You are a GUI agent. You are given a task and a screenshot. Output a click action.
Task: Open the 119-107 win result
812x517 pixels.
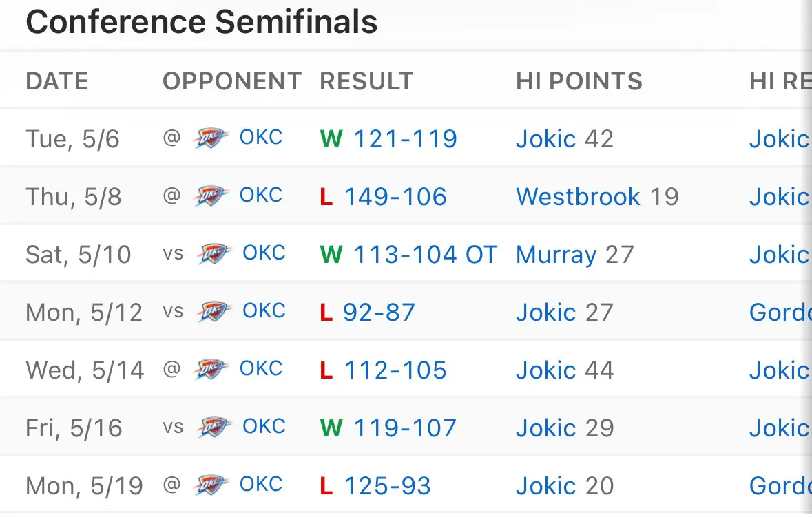(x=405, y=428)
